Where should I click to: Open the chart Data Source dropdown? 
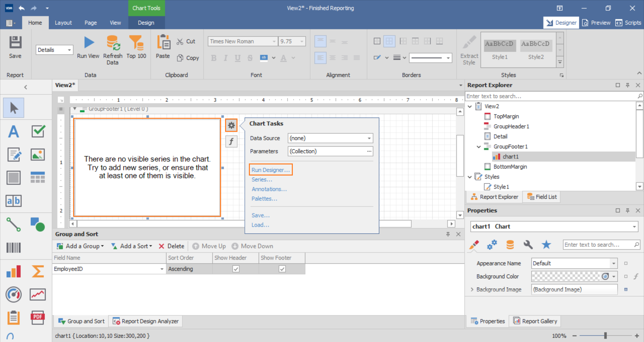coord(369,138)
